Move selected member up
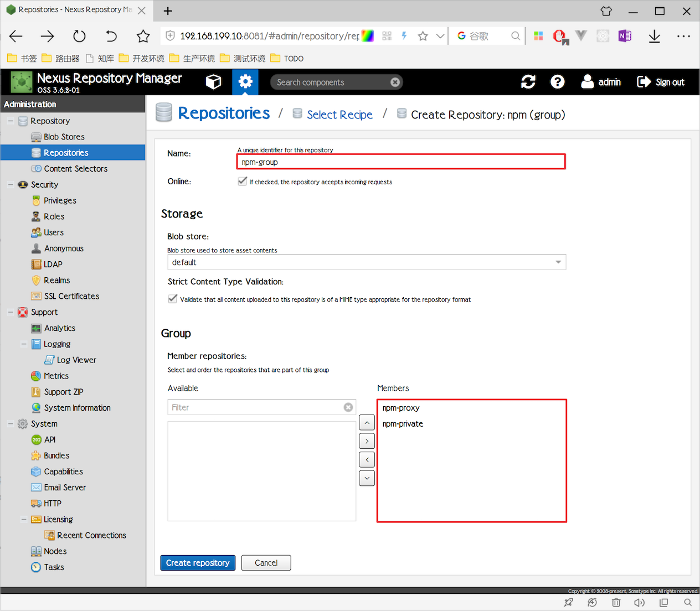Viewport: 700px width, 611px height. pos(367,423)
